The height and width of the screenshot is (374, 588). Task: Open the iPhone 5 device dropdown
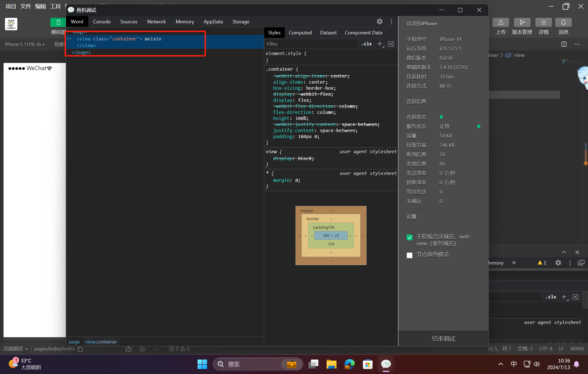pyautogui.click(x=24, y=44)
